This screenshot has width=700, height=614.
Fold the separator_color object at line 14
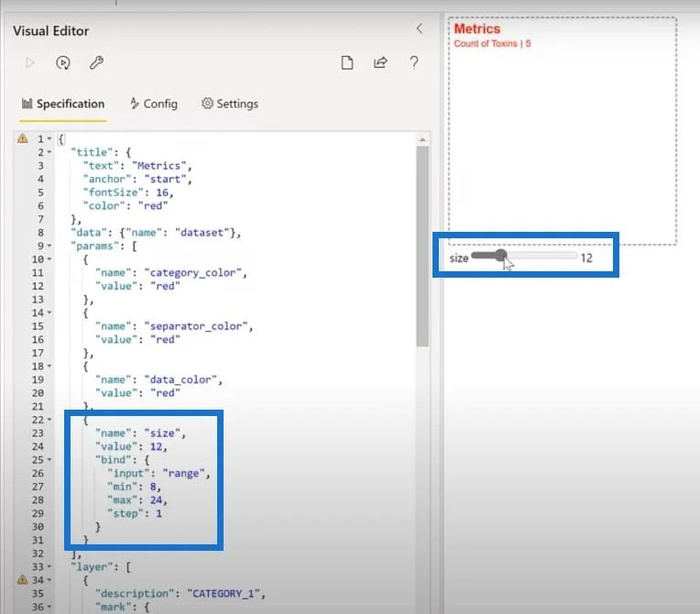point(49,312)
